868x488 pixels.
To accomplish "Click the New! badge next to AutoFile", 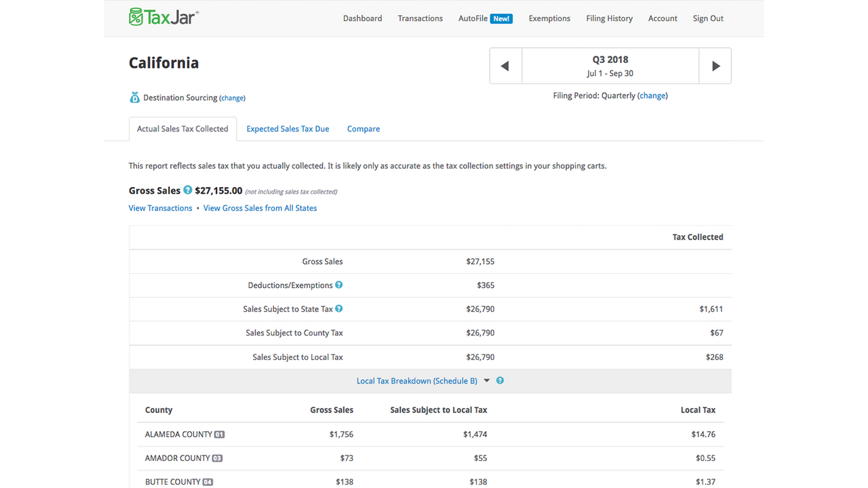I will point(502,18).
